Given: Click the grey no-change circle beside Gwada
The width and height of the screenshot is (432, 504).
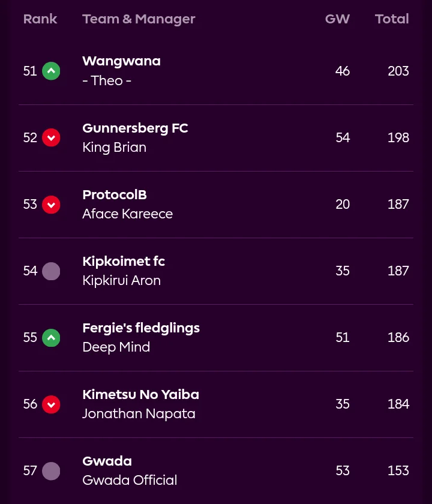Looking at the screenshot, I should click(x=51, y=471).
